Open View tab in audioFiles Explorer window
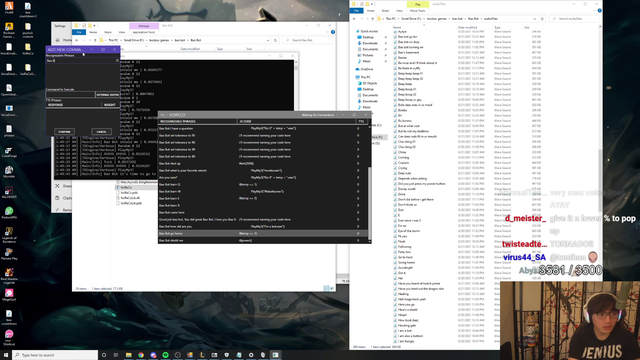640x360 pixels. coord(399,11)
